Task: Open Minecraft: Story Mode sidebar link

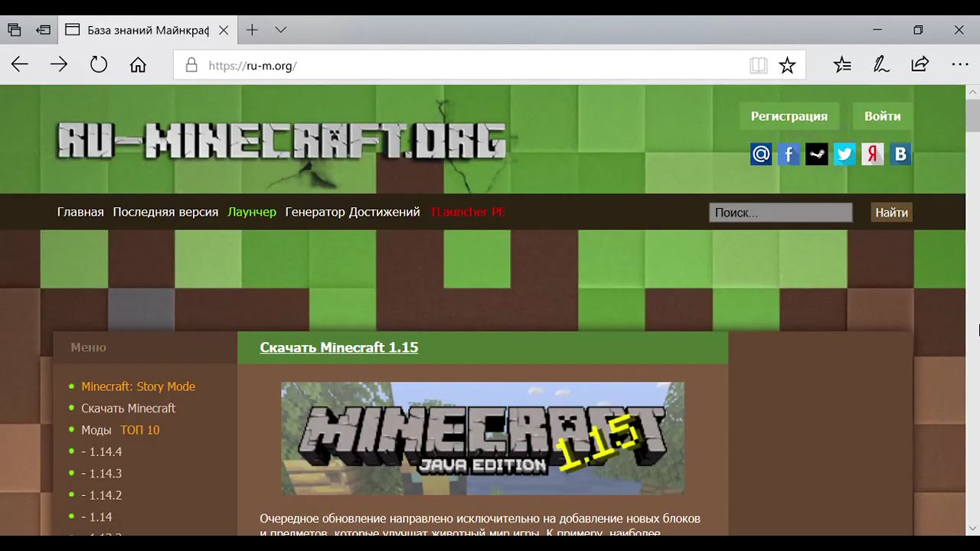Action: [139, 386]
